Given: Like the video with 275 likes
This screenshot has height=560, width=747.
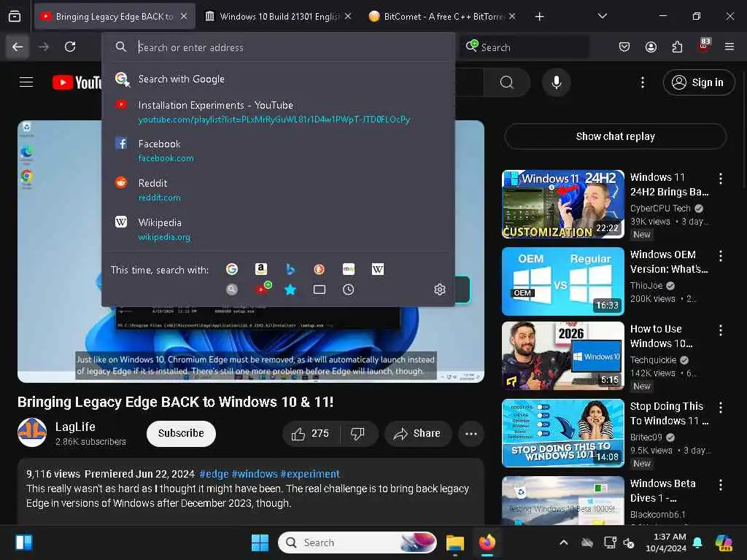Looking at the screenshot, I should pos(311,434).
